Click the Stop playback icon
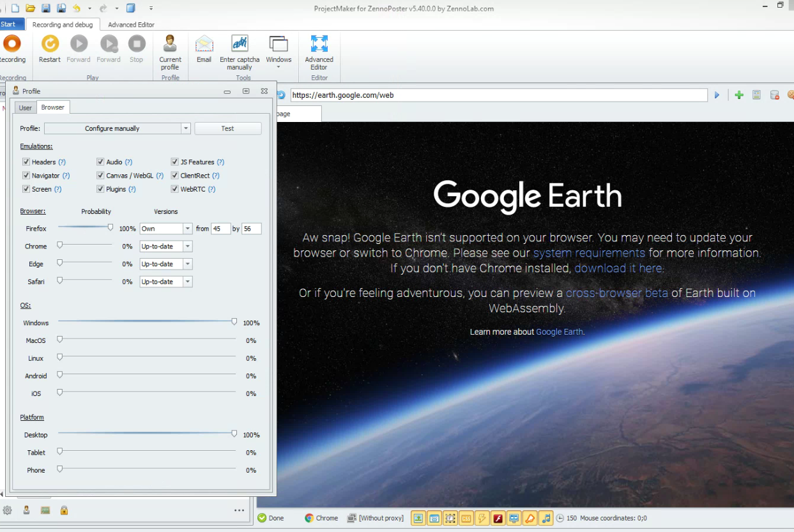Image resolution: width=794 pixels, height=532 pixels. tap(136, 44)
